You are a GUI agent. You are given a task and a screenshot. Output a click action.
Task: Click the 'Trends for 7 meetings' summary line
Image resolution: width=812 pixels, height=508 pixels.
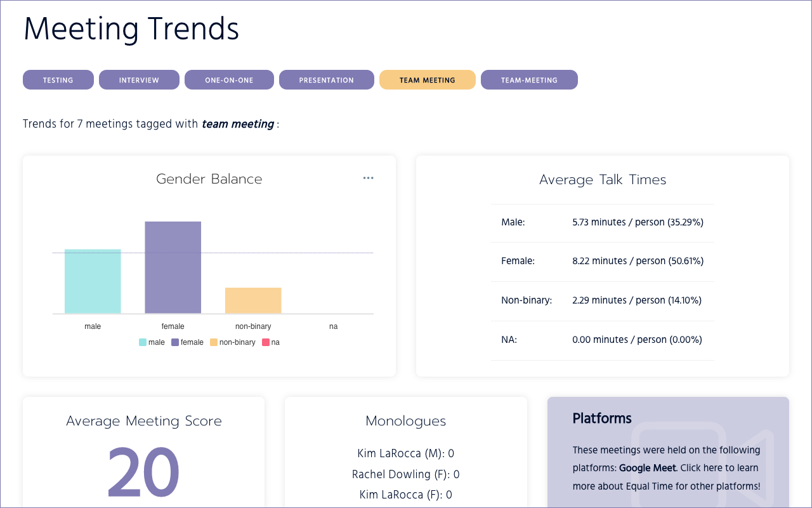[x=151, y=124]
